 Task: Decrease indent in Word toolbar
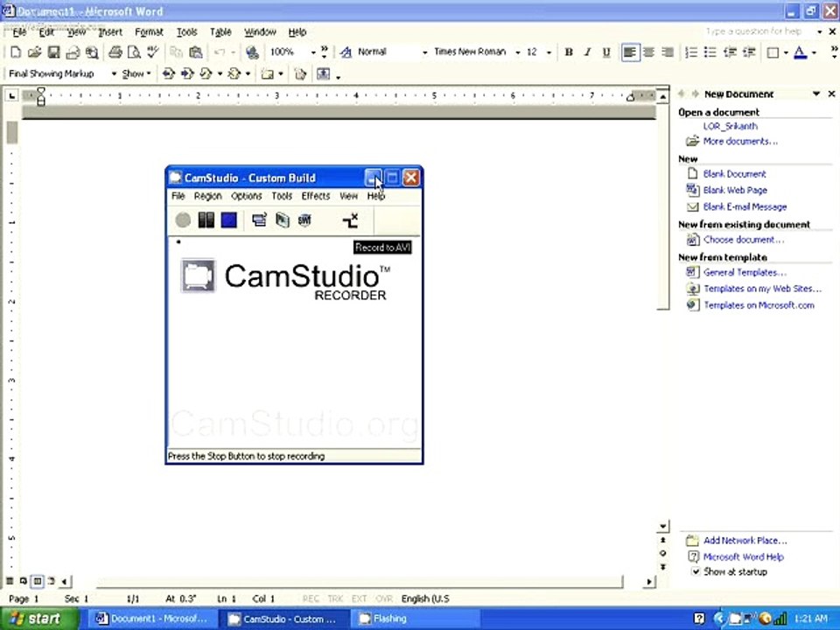[x=730, y=52]
